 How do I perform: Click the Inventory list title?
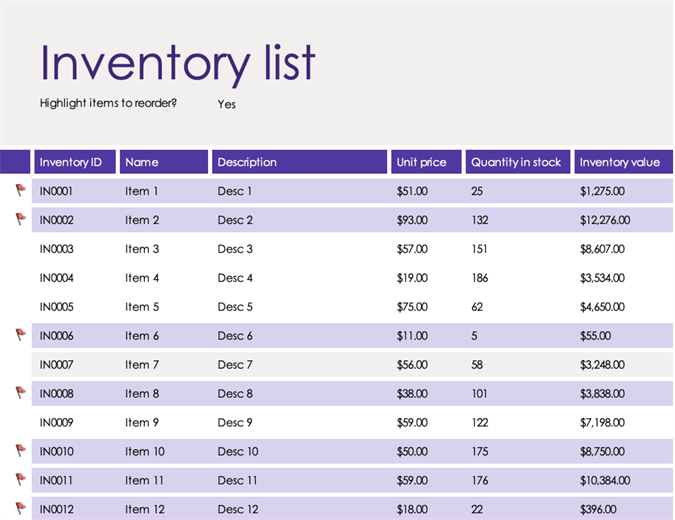[x=178, y=63]
